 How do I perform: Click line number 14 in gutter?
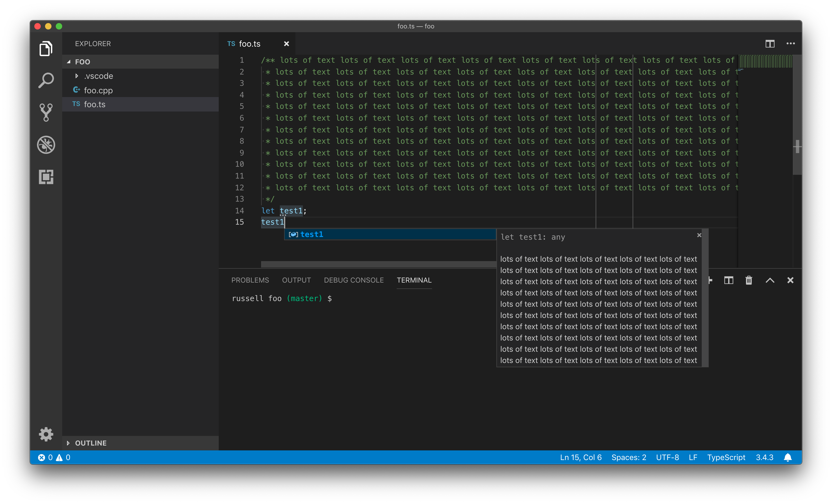point(239,211)
